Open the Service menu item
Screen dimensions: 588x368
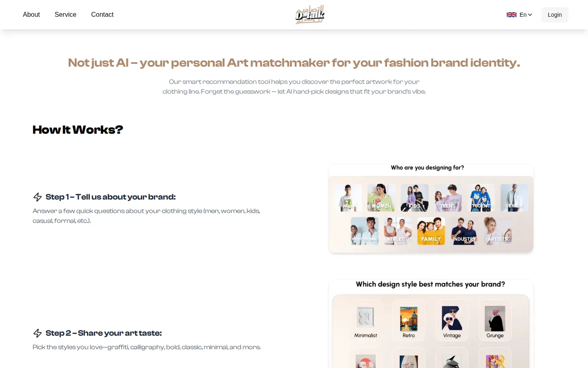[65, 15]
